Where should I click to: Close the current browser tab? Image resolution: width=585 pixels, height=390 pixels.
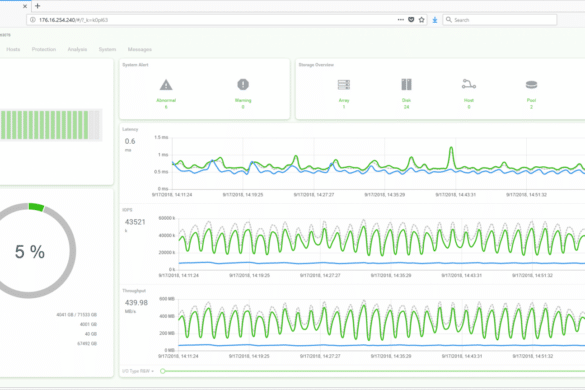tap(25, 6)
